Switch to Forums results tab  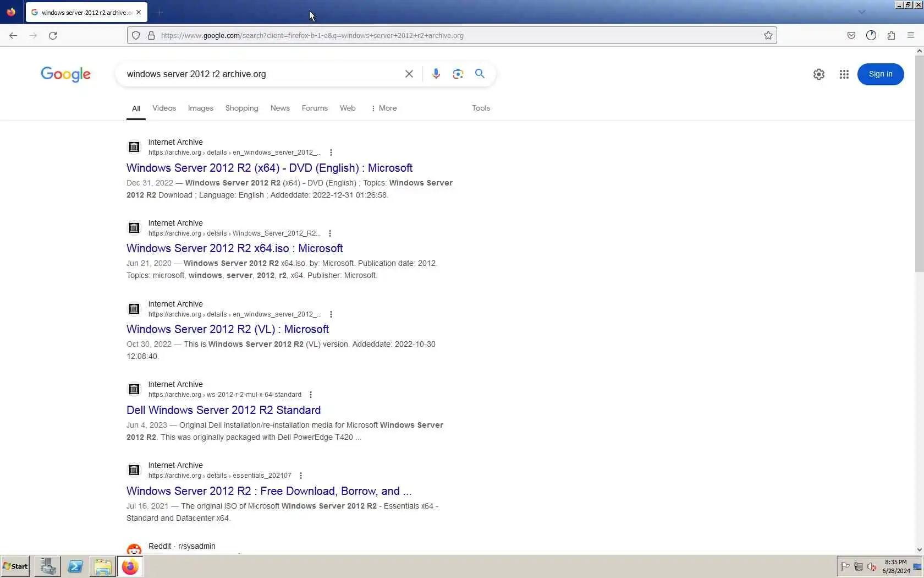[x=315, y=108]
